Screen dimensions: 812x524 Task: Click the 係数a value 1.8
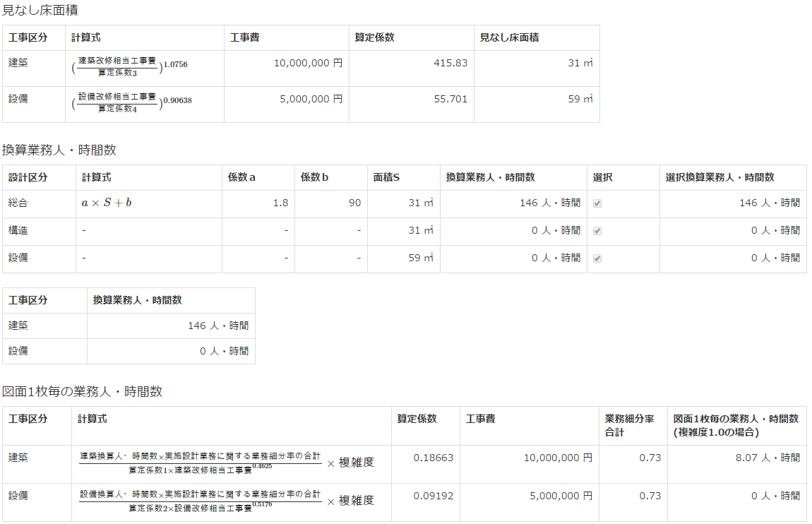[x=281, y=203]
